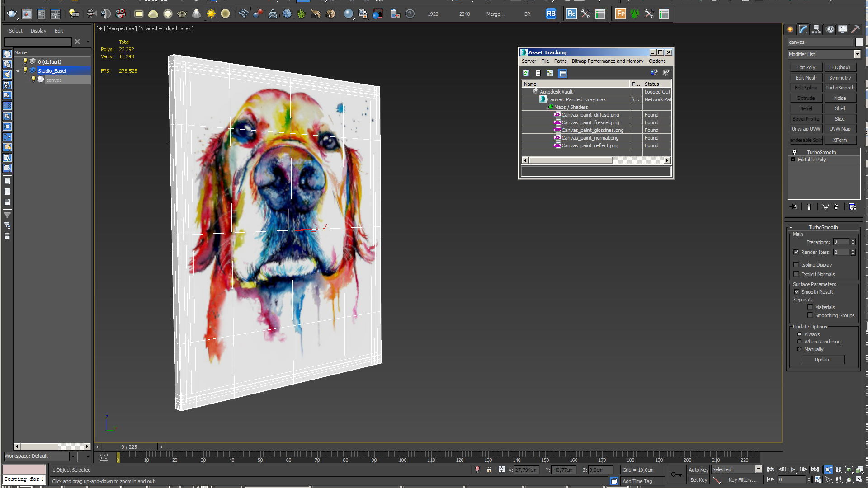Click the wireframe teapot icon in toolbar
Image resolution: width=868 pixels, height=488 pixels.
[x=182, y=14]
